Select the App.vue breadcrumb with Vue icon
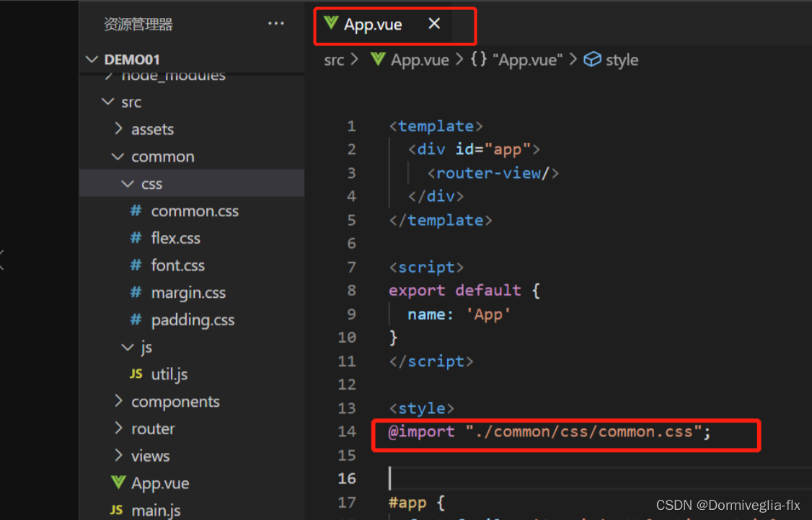Image resolution: width=812 pixels, height=520 pixels. 410,60
